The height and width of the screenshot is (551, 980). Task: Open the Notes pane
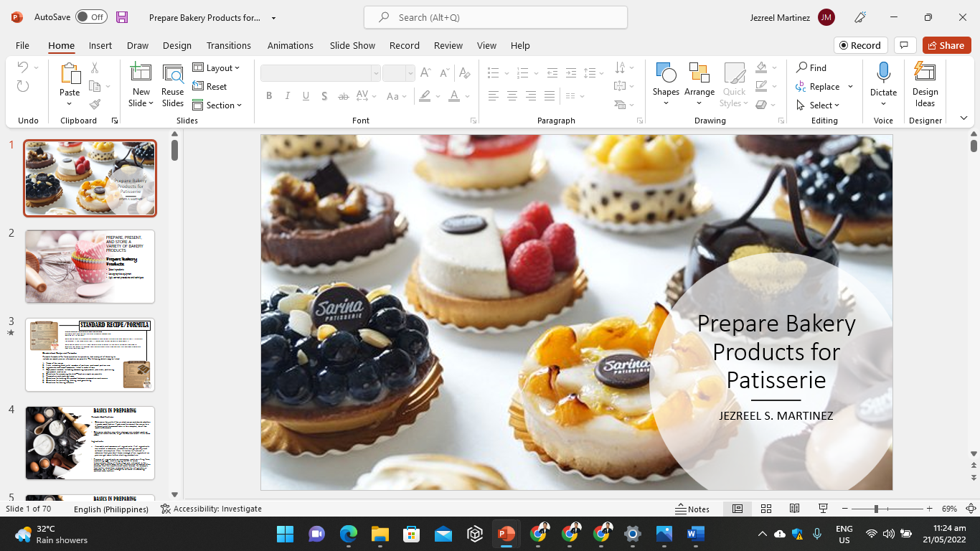click(692, 509)
